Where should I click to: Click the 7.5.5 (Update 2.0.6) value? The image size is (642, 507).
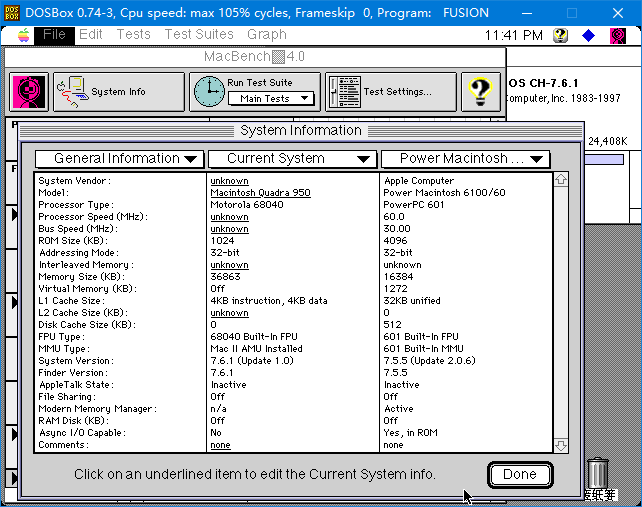tap(429, 361)
